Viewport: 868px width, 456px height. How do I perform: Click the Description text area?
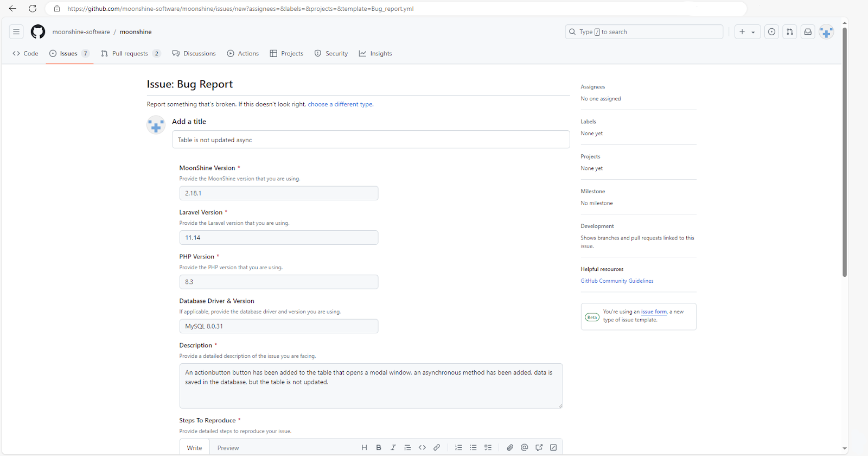[371, 386]
